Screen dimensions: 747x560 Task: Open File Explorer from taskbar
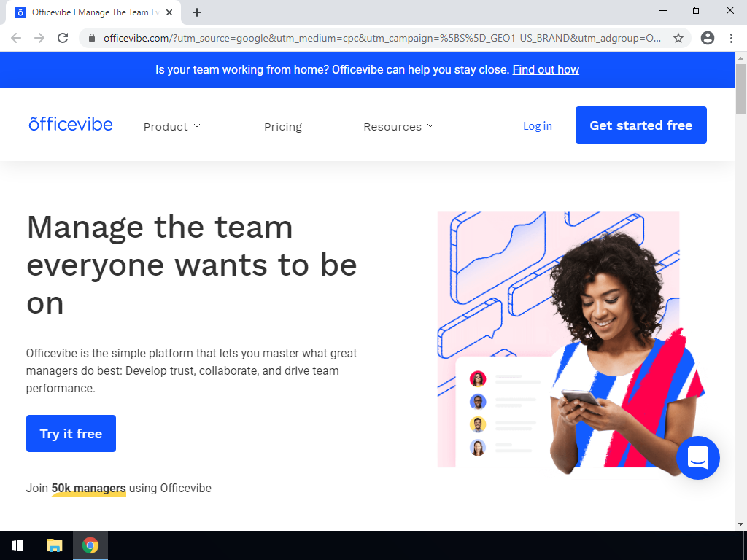[54, 545]
